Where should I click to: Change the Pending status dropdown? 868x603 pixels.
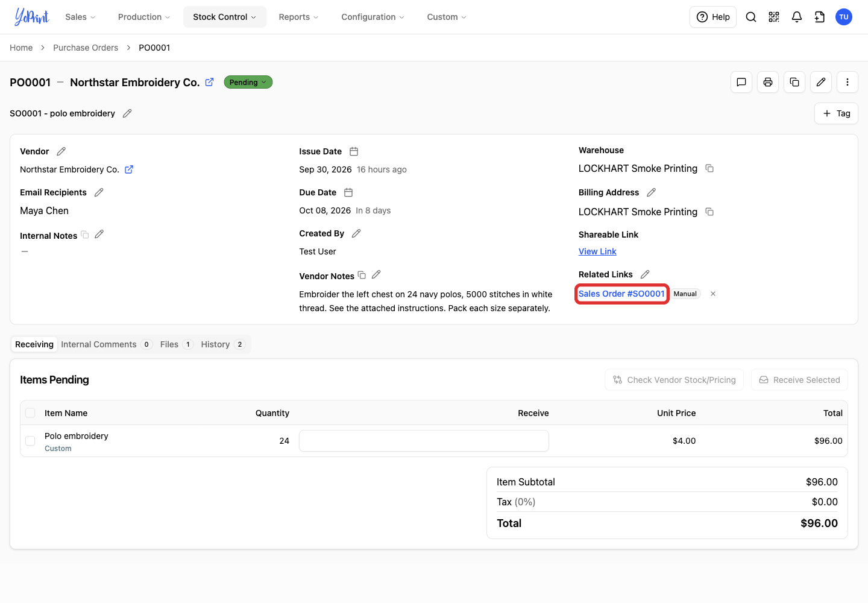[248, 82]
